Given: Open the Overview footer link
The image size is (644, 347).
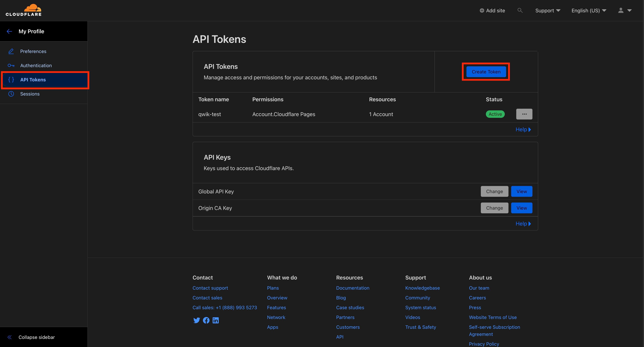Looking at the screenshot, I should (x=277, y=298).
